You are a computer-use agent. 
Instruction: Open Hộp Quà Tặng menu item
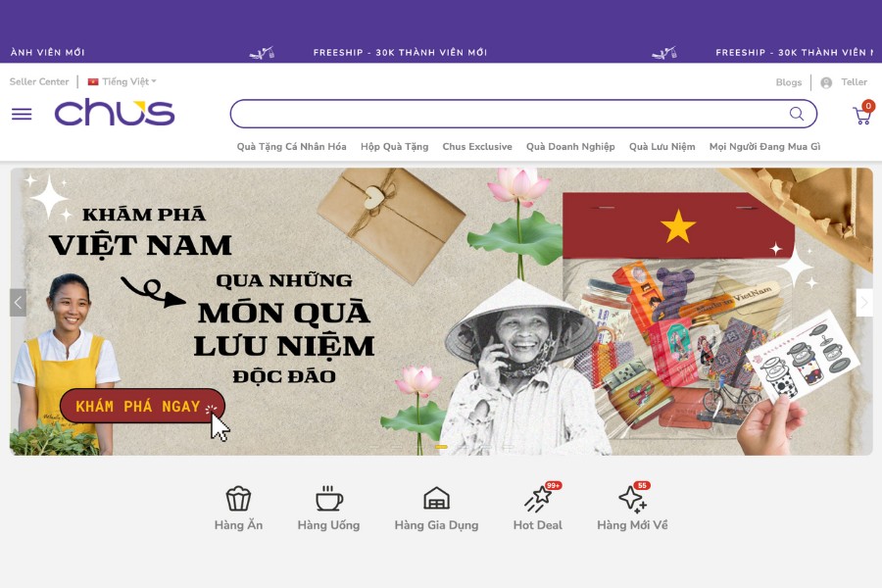(394, 146)
